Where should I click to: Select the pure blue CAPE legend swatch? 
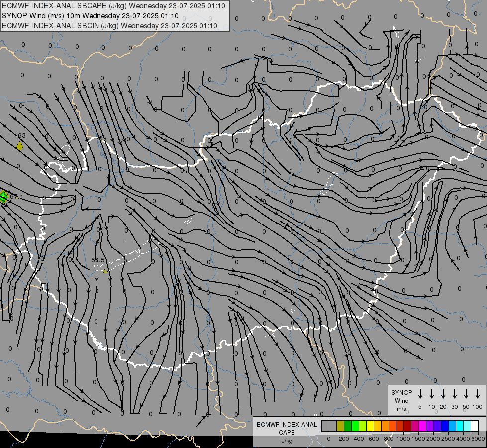pos(444,426)
